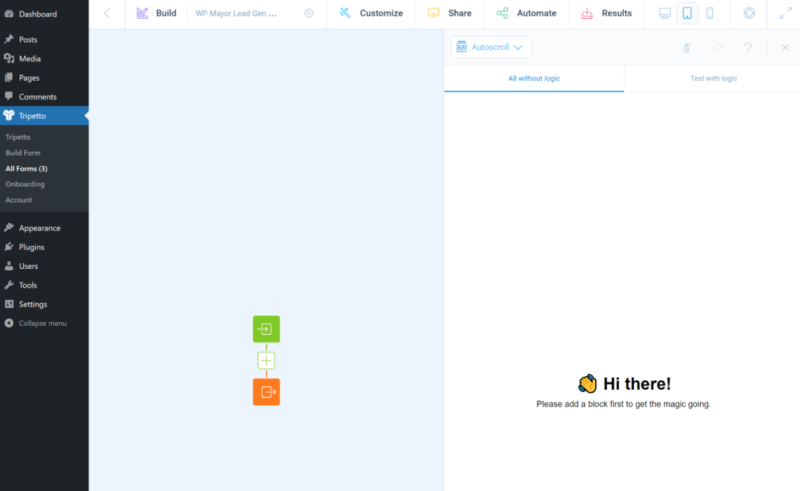
Task: Open Plugins icon in sidebar
Action: point(9,247)
